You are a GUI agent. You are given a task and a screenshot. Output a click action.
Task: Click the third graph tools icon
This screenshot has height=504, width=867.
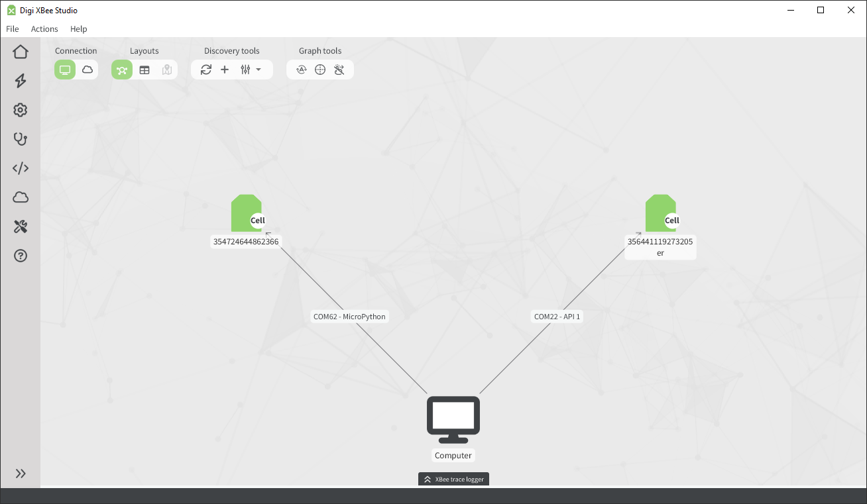pyautogui.click(x=339, y=70)
